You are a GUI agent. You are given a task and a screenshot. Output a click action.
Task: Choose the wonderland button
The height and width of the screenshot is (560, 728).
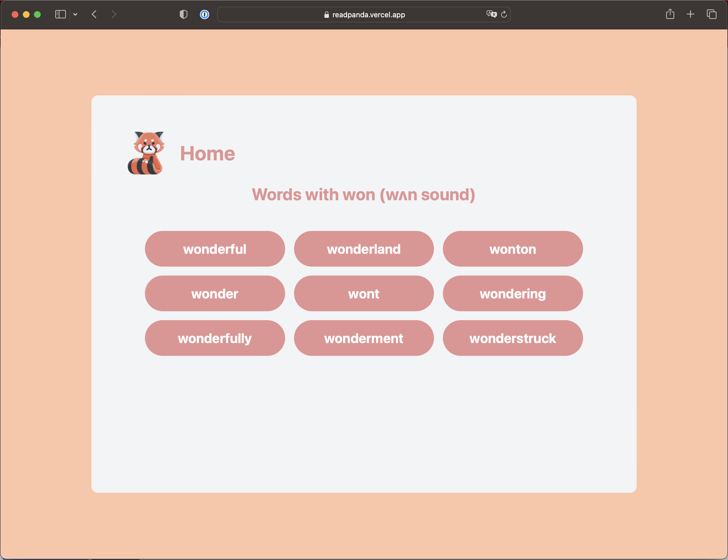[363, 249]
